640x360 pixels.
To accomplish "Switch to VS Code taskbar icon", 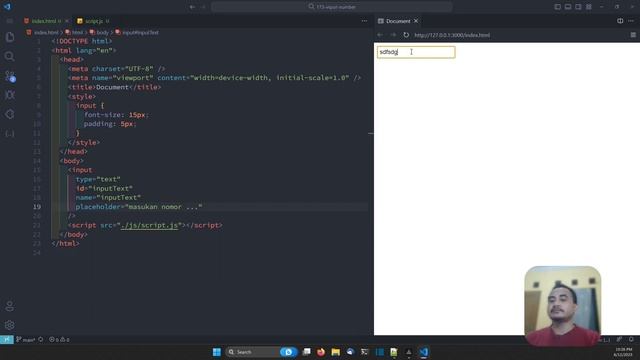I will [x=424, y=352].
